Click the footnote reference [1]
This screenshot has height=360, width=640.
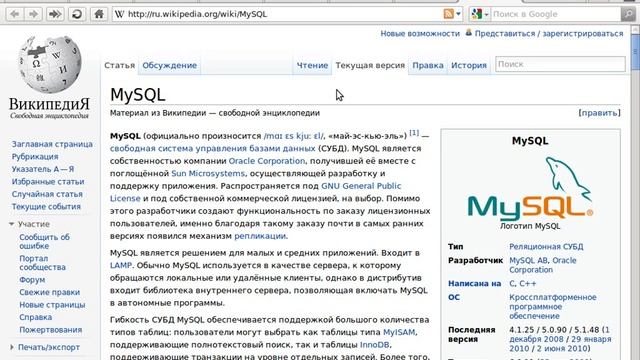click(x=414, y=133)
